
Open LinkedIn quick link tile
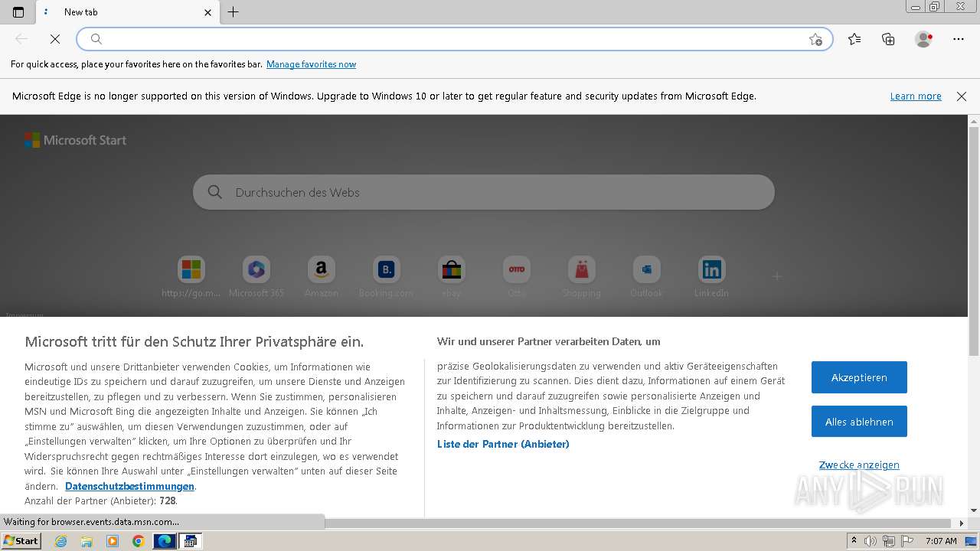tap(711, 277)
